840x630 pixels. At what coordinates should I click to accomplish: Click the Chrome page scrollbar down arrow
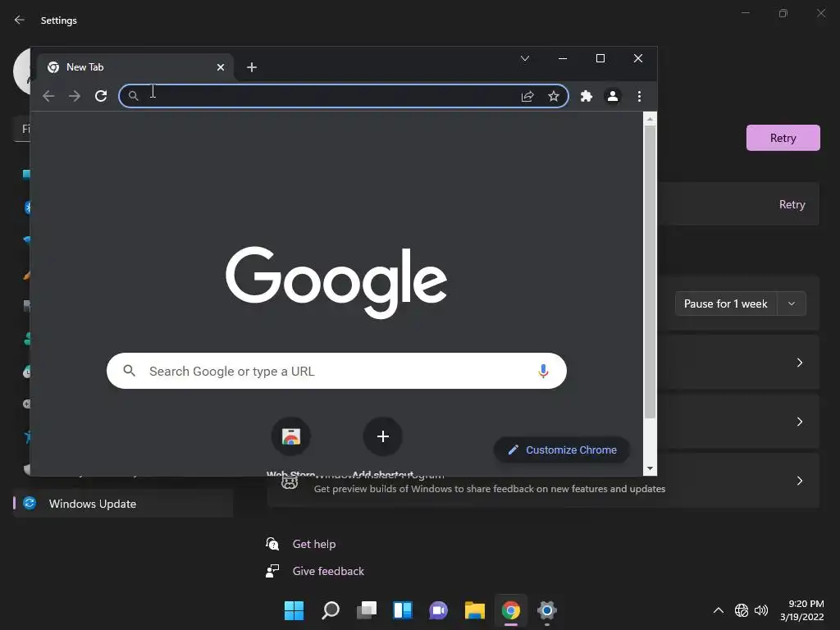[650, 468]
